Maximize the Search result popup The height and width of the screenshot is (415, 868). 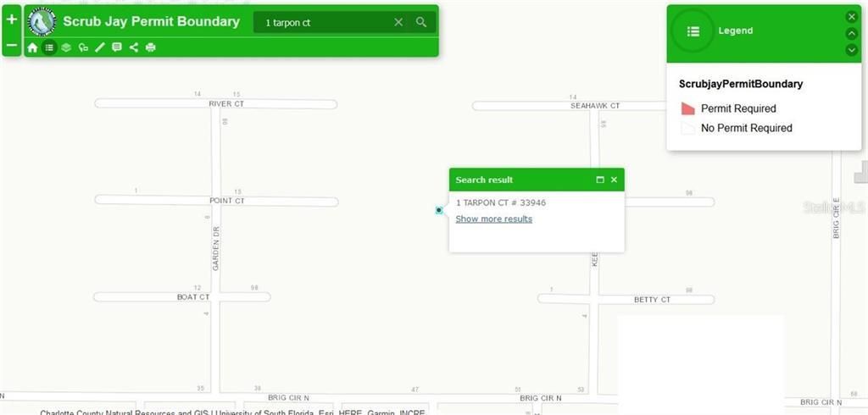[600, 180]
